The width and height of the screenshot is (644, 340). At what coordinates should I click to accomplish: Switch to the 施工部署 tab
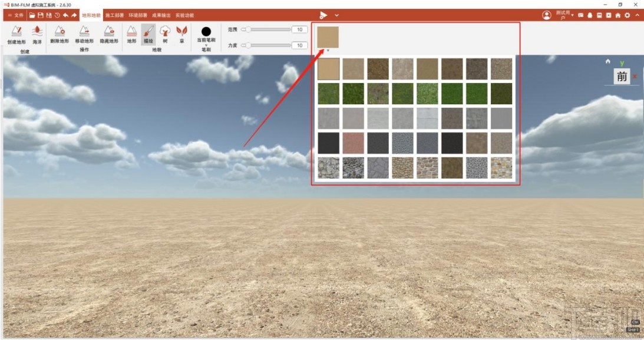click(114, 15)
